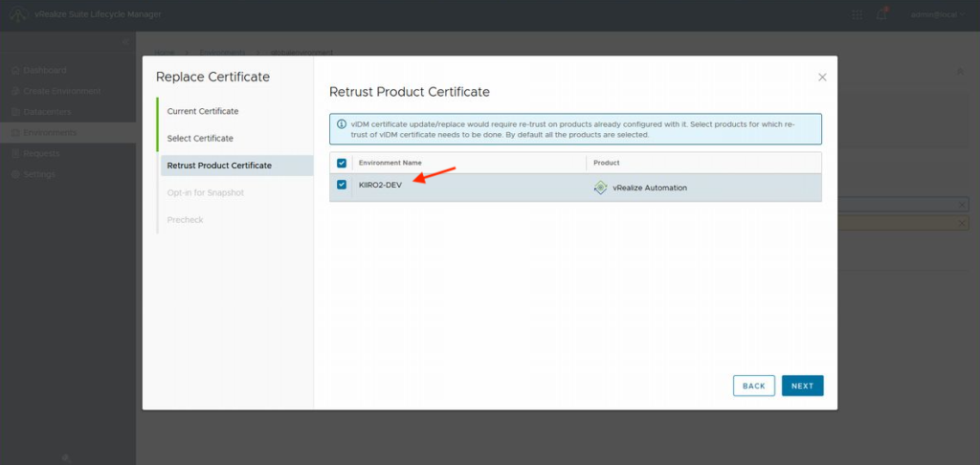Uncheck the KIIRO2-DEV environment checkbox
This screenshot has width=980, height=465.
[342, 185]
